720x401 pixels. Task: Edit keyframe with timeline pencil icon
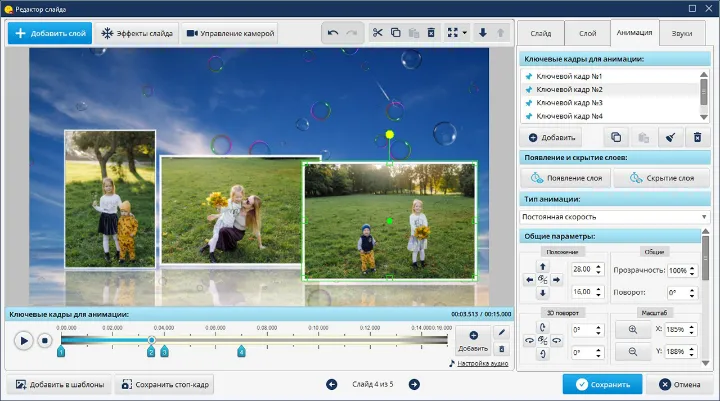[501, 333]
